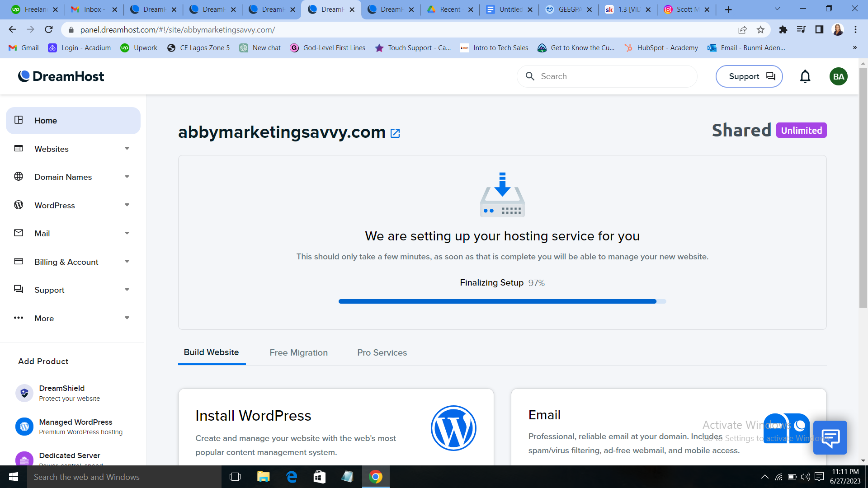Open the Pro Services tab
Screen dimensions: 868x488
[x=382, y=352]
